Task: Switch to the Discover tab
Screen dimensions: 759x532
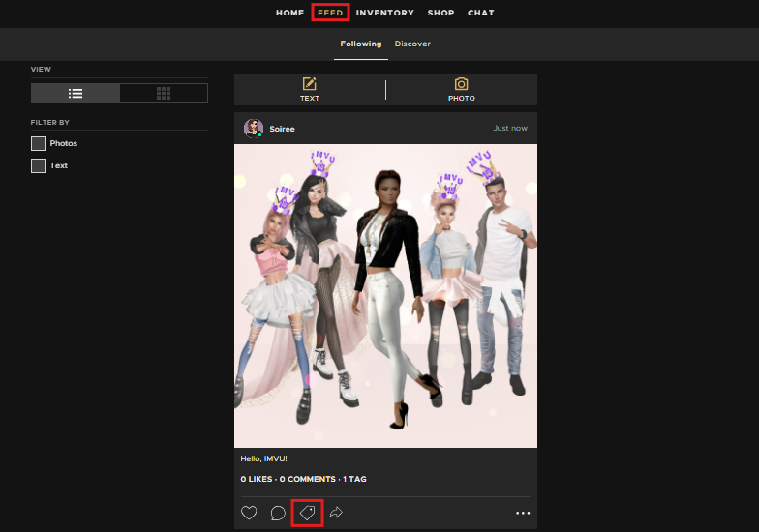Action: coord(412,44)
